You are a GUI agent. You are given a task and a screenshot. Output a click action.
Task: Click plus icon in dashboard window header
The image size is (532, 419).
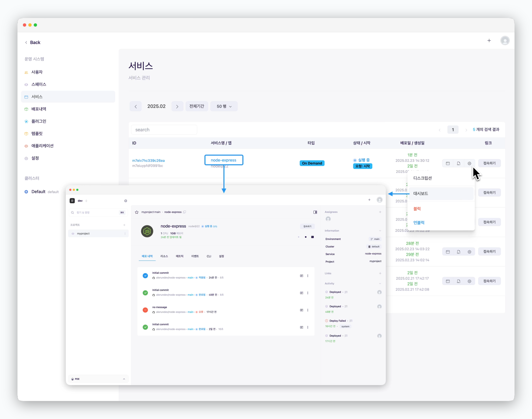[369, 200]
